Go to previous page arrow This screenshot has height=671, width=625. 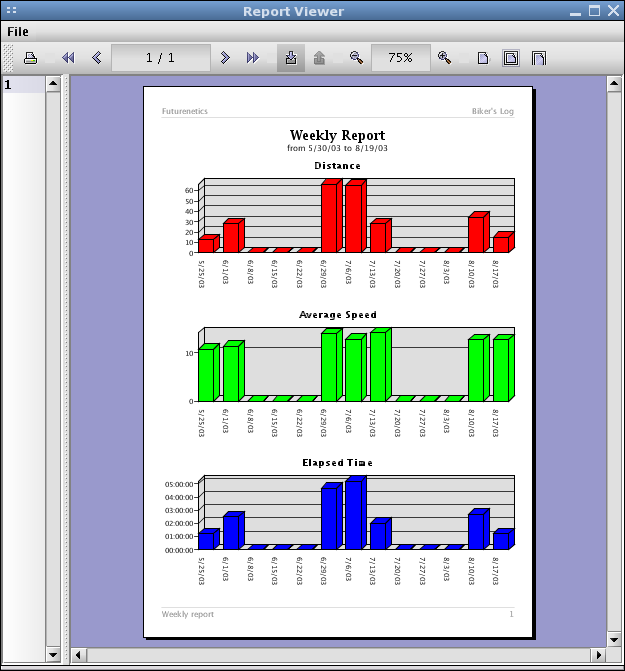coord(97,58)
